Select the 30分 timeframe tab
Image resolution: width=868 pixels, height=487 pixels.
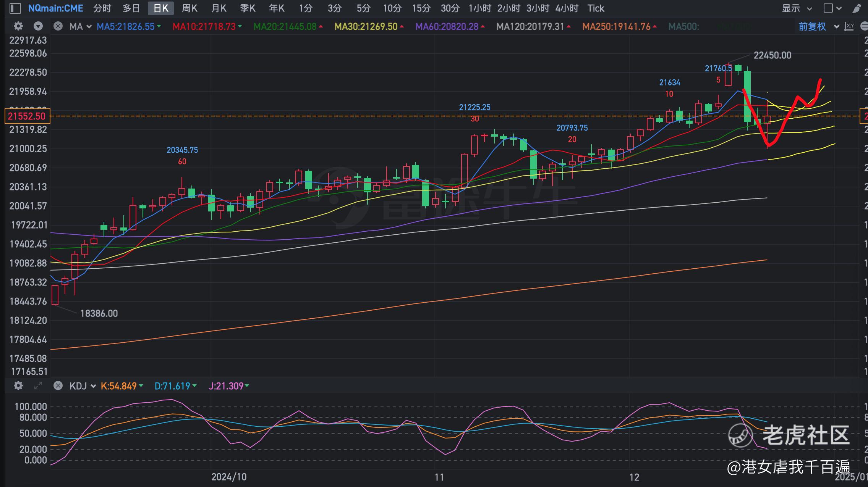450,8
